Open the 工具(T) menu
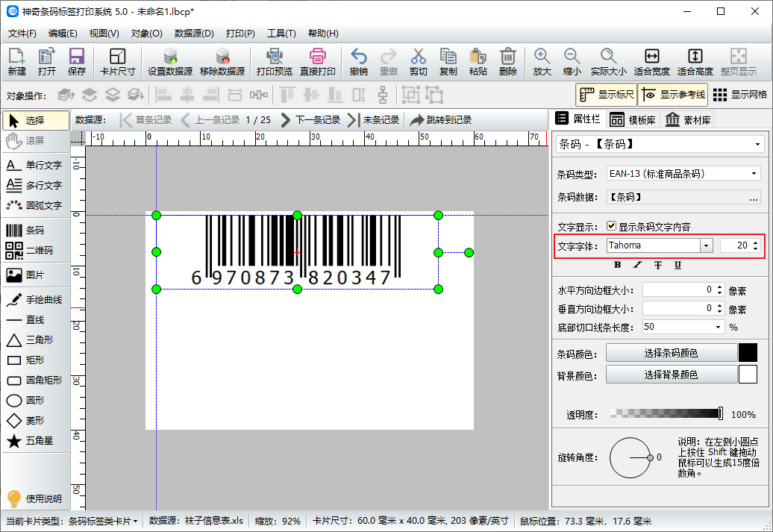Viewport: 773px width, 532px height. pyautogui.click(x=281, y=34)
